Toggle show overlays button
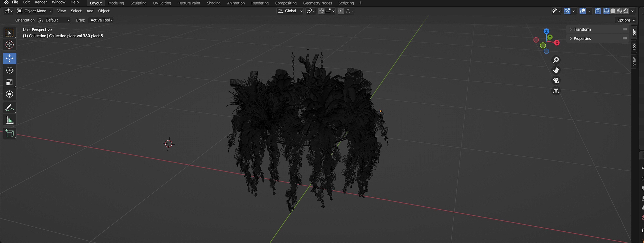Viewport: 644px width, 243px height. (582, 11)
